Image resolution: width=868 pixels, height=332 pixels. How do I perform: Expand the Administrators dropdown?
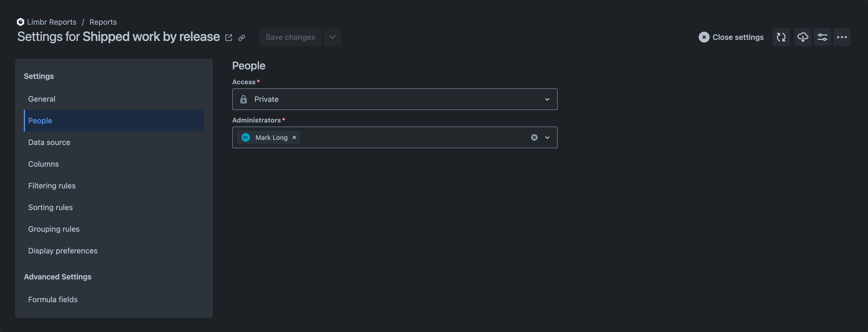click(x=547, y=137)
